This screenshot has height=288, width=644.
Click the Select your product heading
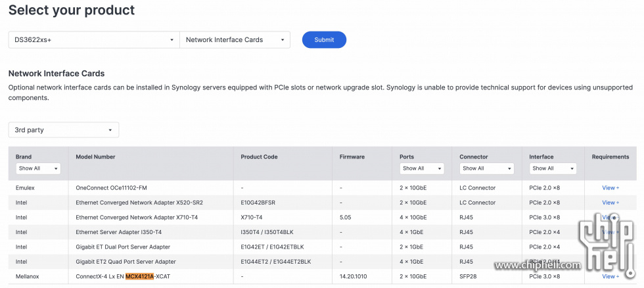pos(72,10)
